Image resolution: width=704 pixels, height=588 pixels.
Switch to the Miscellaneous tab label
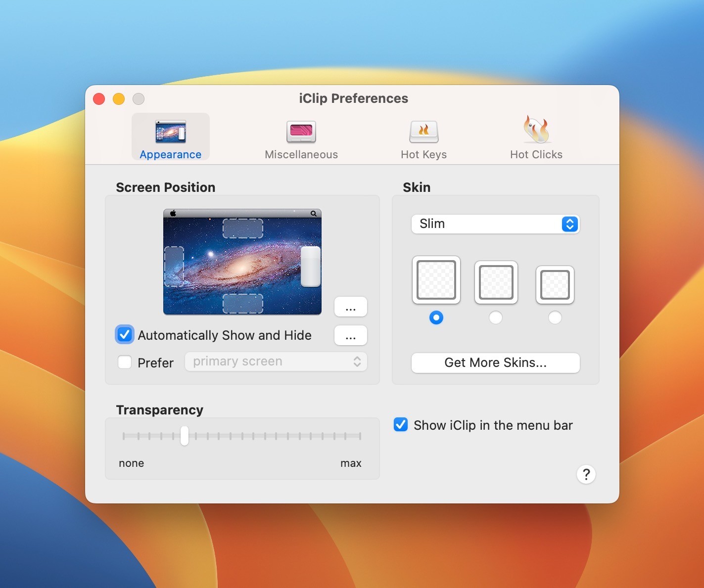coord(301,155)
